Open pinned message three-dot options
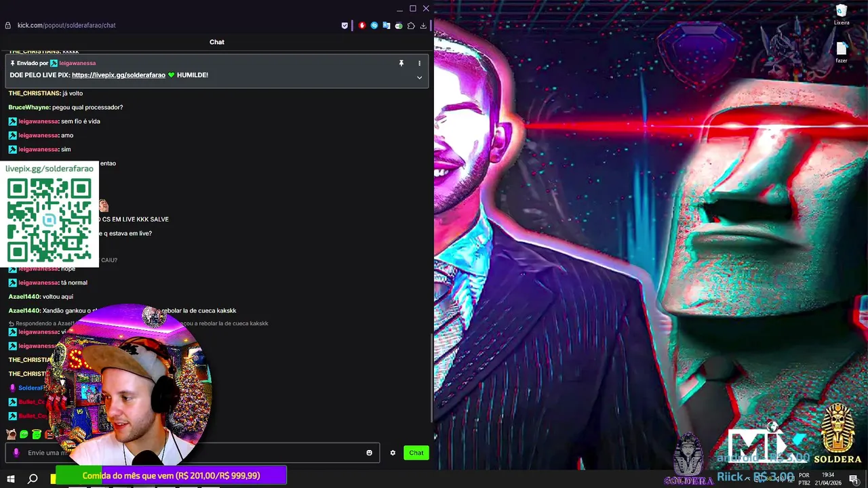Image resolution: width=868 pixels, height=488 pixels. (x=419, y=63)
